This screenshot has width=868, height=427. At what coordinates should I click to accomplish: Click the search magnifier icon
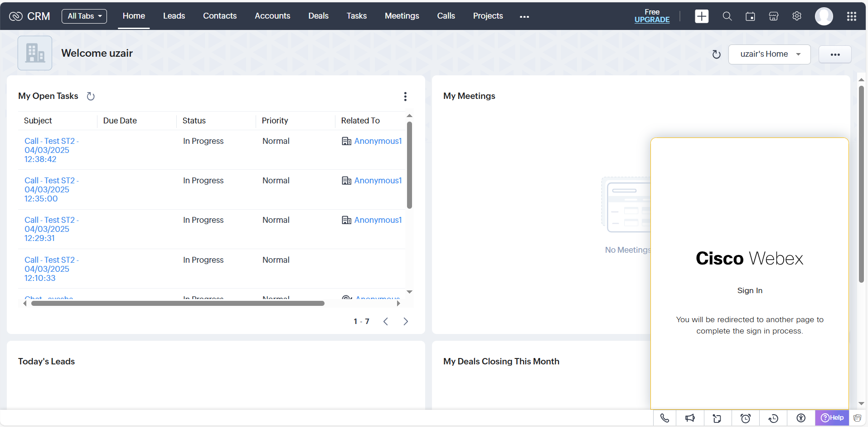tap(727, 16)
